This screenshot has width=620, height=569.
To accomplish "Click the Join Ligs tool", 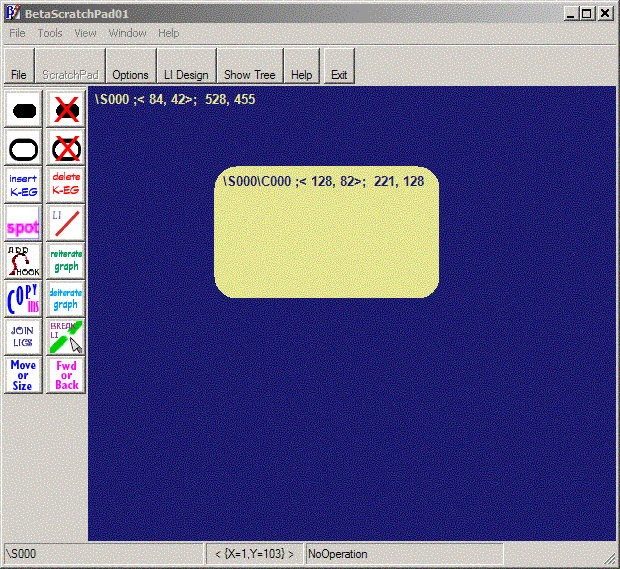I will click(x=23, y=337).
